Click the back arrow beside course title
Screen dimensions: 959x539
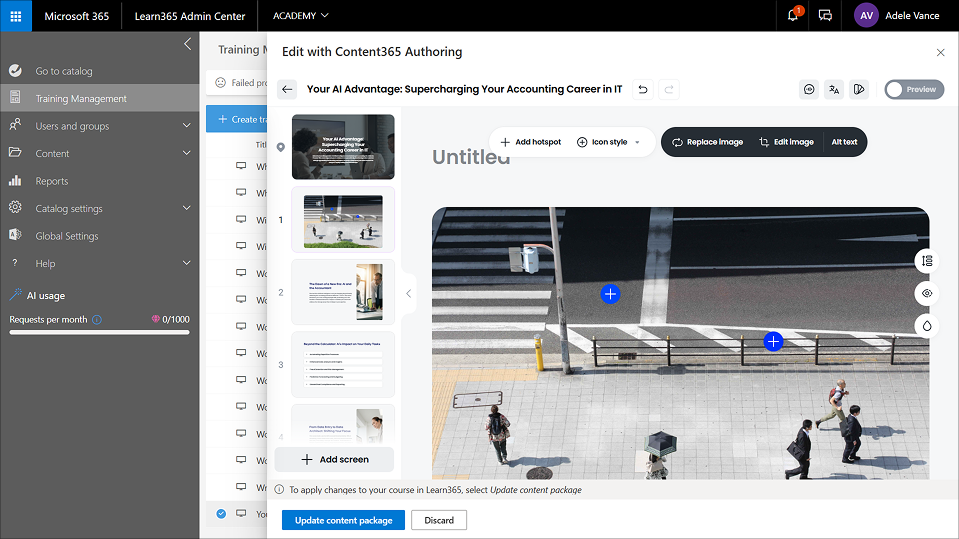point(287,89)
